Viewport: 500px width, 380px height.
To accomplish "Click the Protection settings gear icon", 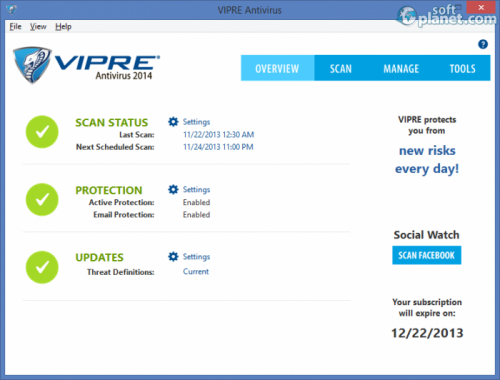I will tap(173, 189).
